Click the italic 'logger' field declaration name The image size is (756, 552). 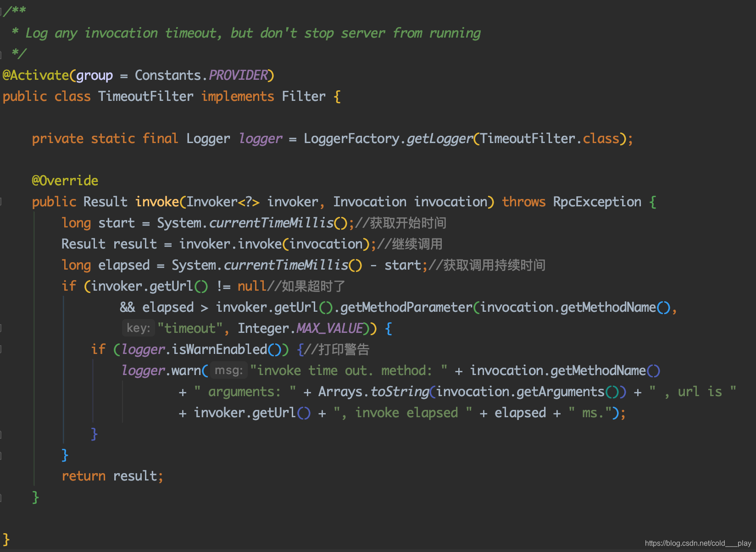pyautogui.click(x=260, y=138)
